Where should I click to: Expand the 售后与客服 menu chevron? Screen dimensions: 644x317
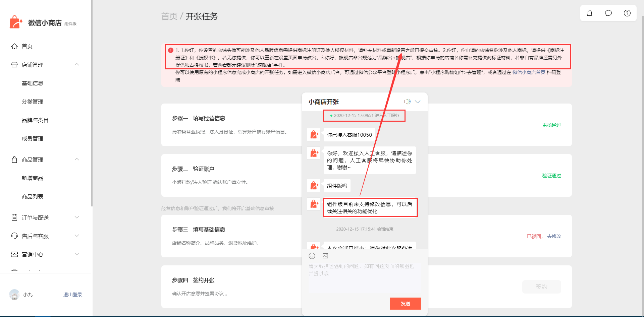point(77,236)
